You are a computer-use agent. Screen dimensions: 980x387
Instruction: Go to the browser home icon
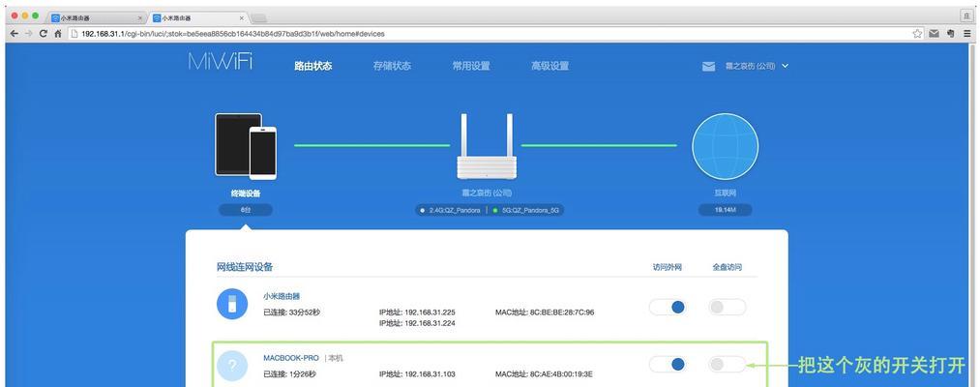tap(58, 34)
